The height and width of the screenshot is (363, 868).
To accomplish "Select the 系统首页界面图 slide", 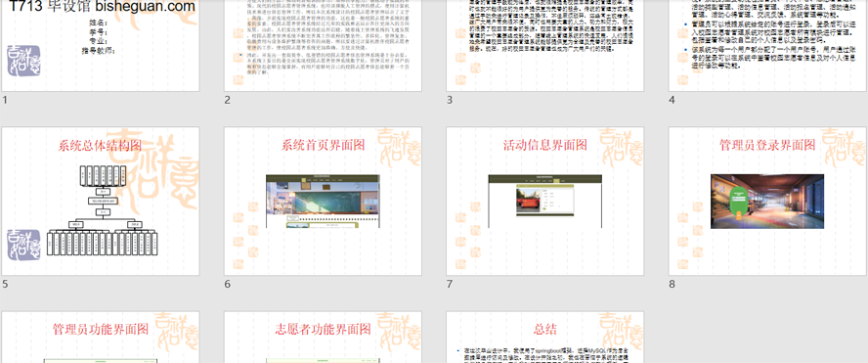I will 323,202.
